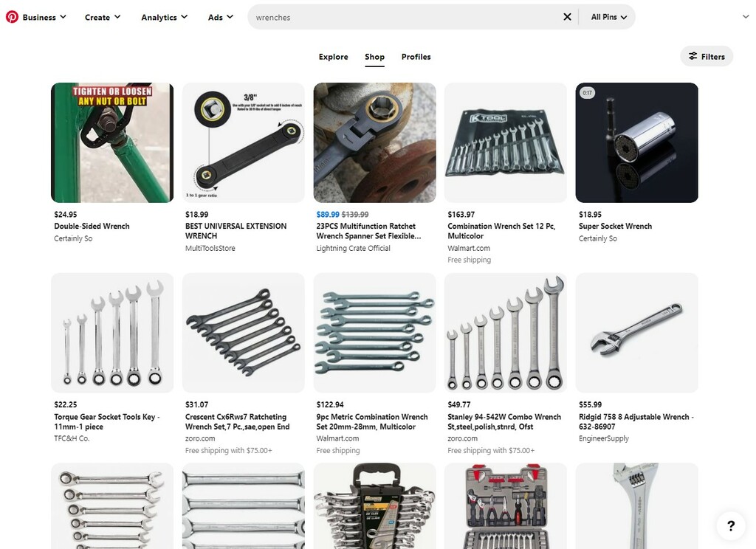Open the Create dropdown menu

click(x=103, y=18)
